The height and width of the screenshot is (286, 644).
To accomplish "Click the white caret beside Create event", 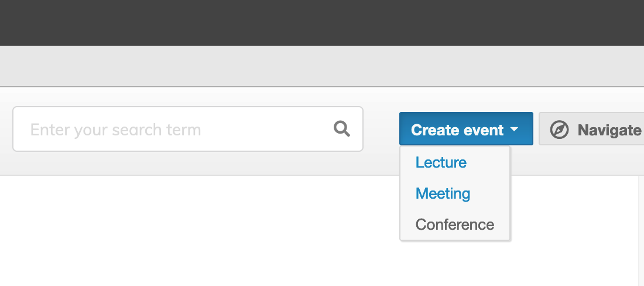I will [514, 130].
